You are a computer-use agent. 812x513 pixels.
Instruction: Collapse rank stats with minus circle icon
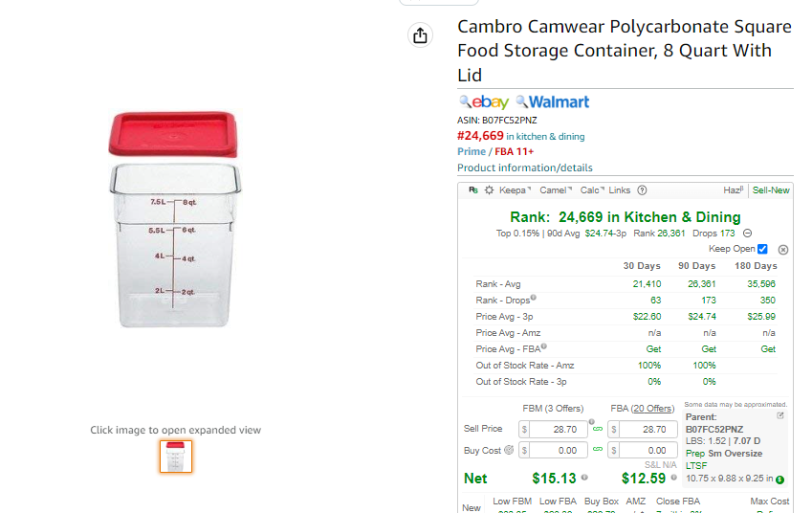tap(747, 234)
